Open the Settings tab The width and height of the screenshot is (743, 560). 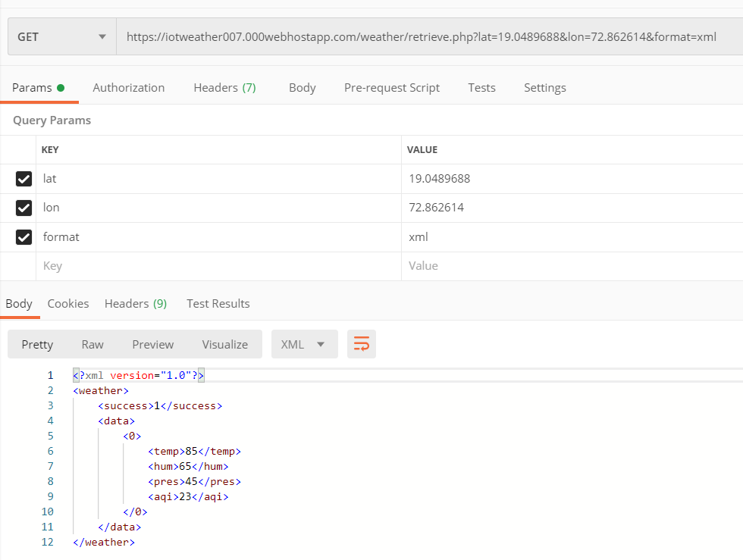pyautogui.click(x=544, y=88)
